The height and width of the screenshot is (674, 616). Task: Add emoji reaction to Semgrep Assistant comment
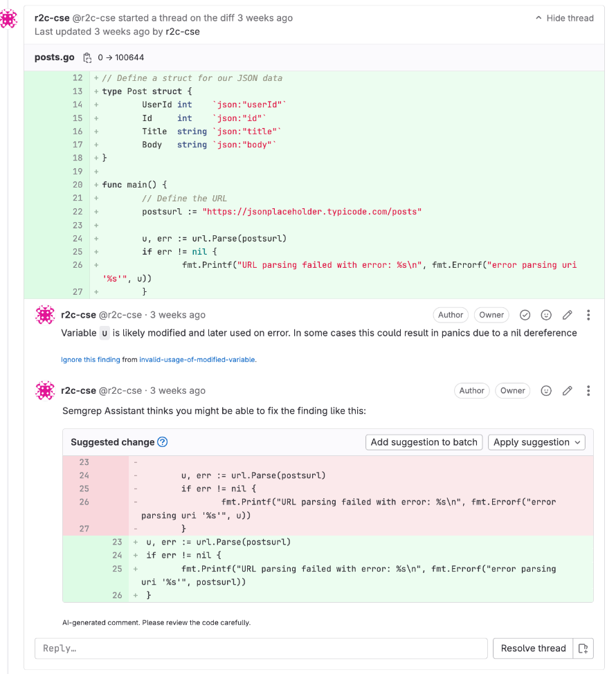tap(546, 390)
